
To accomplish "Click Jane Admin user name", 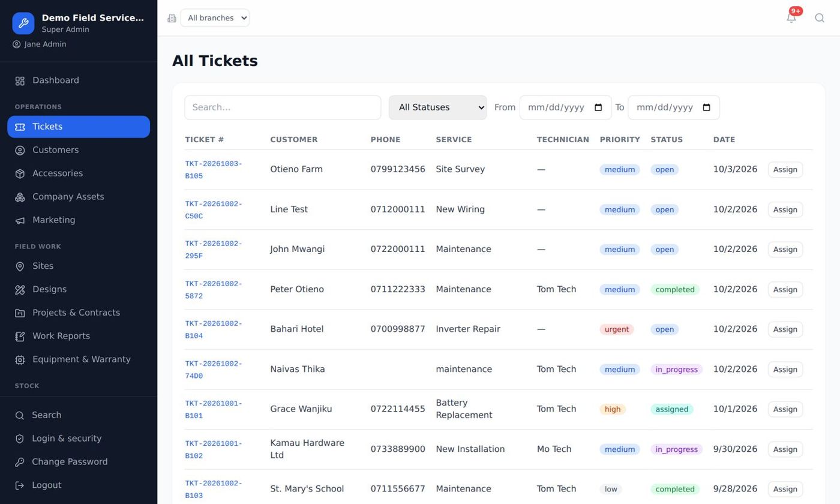I will click(x=45, y=44).
